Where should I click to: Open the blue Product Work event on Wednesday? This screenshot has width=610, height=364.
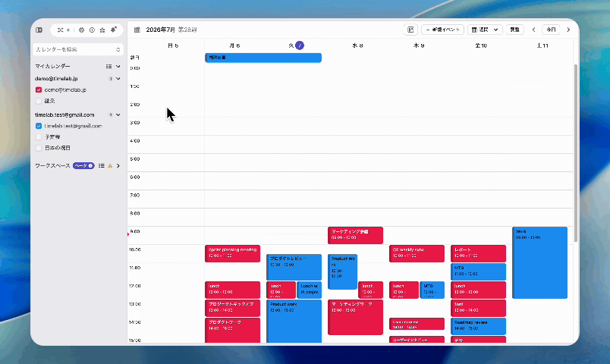tap(342, 271)
